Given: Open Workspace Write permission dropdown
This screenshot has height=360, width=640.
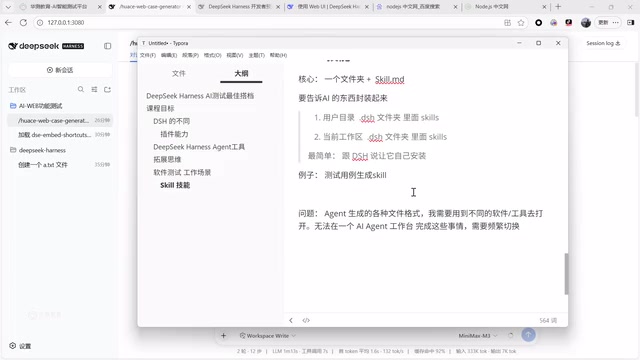Looking at the screenshot, I should pyautogui.click(x=268, y=336).
